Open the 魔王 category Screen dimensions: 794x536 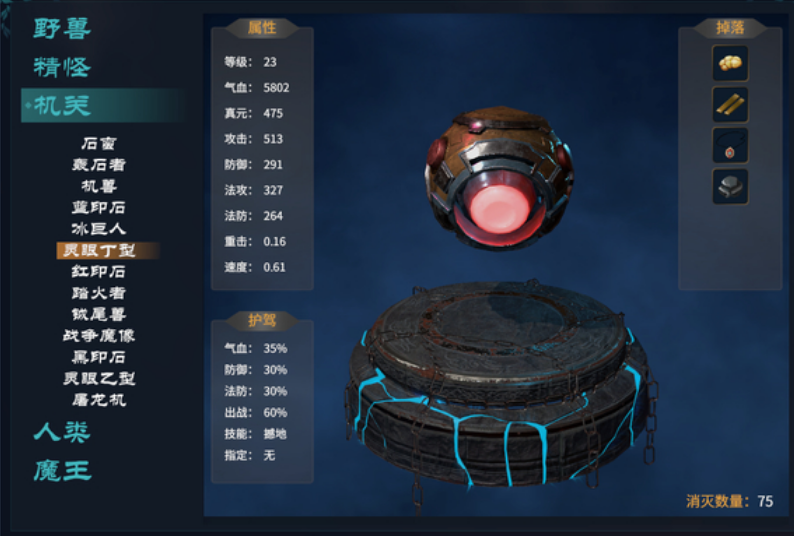point(62,471)
